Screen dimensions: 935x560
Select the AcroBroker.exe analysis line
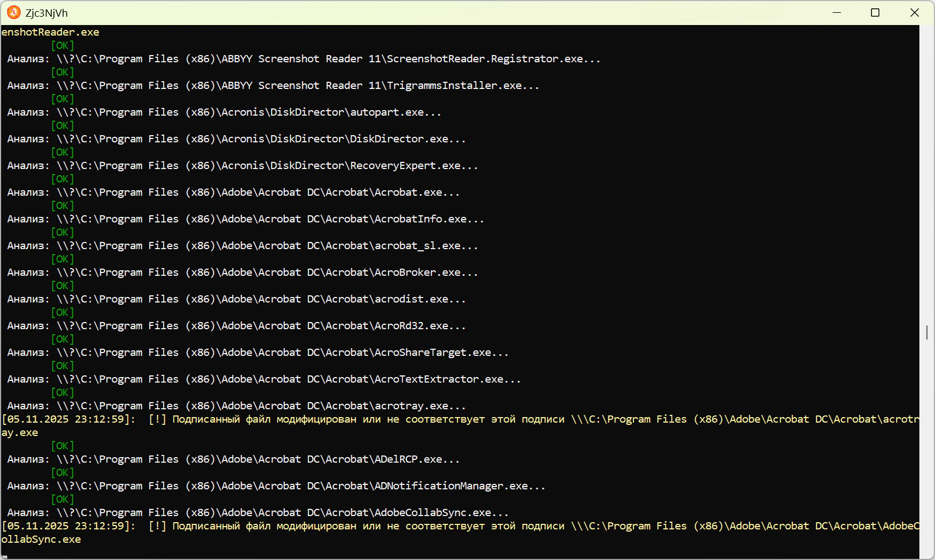pyautogui.click(x=242, y=272)
